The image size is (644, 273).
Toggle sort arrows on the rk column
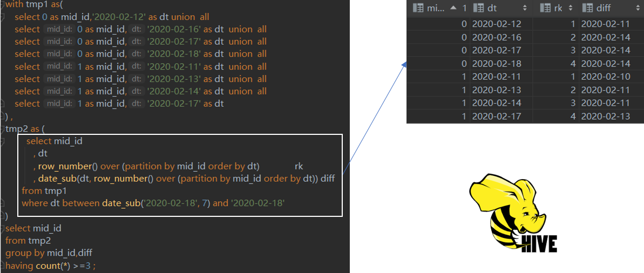click(x=572, y=9)
